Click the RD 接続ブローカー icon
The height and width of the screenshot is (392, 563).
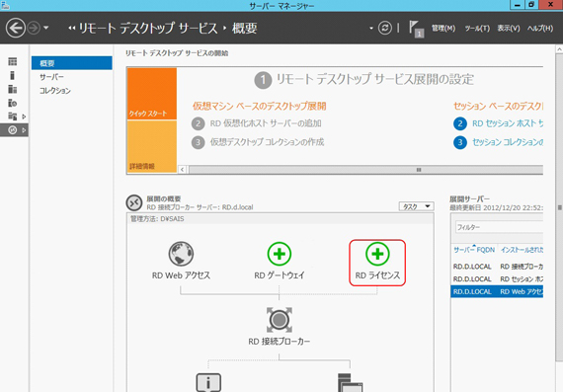(280, 320)
